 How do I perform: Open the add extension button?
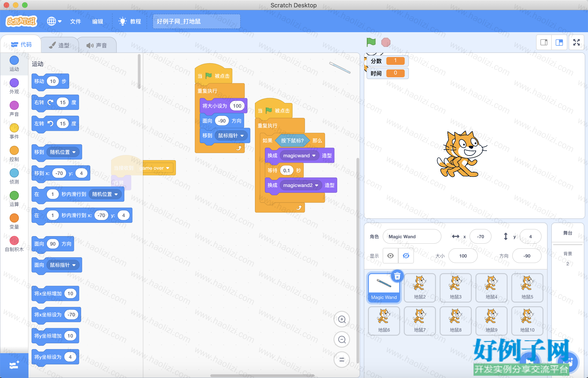point(14,366)
